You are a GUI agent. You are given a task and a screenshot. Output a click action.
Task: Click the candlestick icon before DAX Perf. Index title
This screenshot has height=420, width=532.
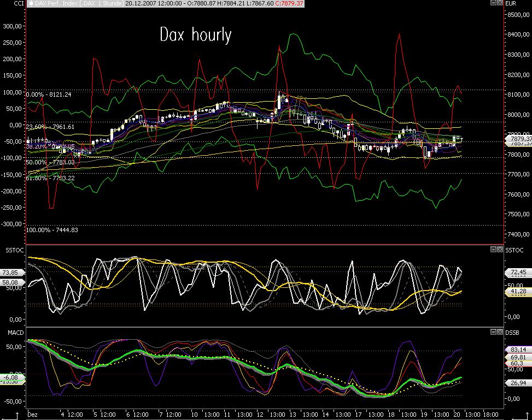click(x=31, y=4)
